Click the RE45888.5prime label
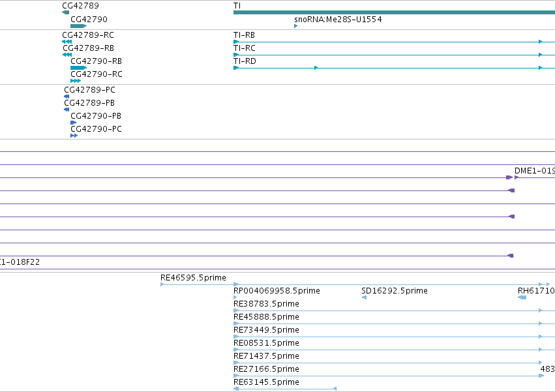Viewport: 555px width, 392px height. point(266,317)
